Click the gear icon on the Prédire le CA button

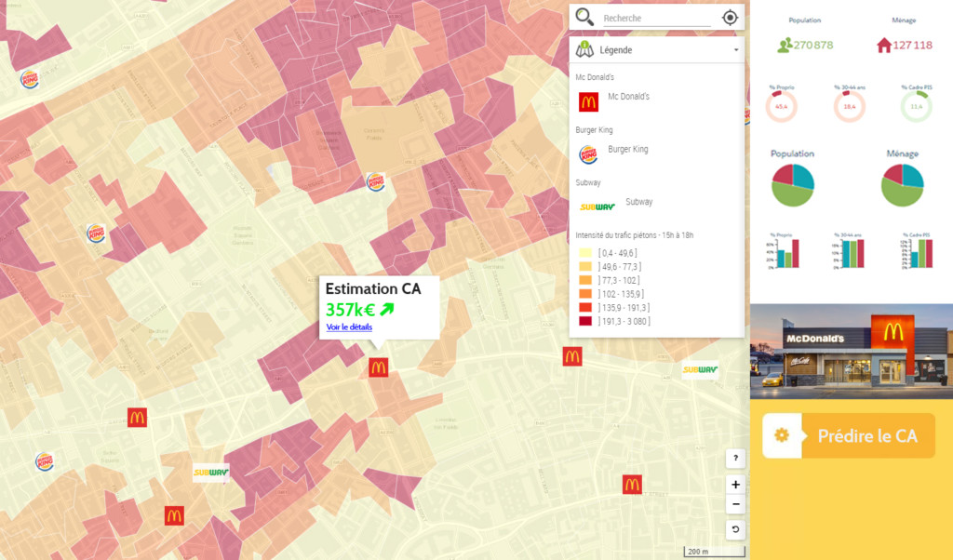[x=782, y=435]
